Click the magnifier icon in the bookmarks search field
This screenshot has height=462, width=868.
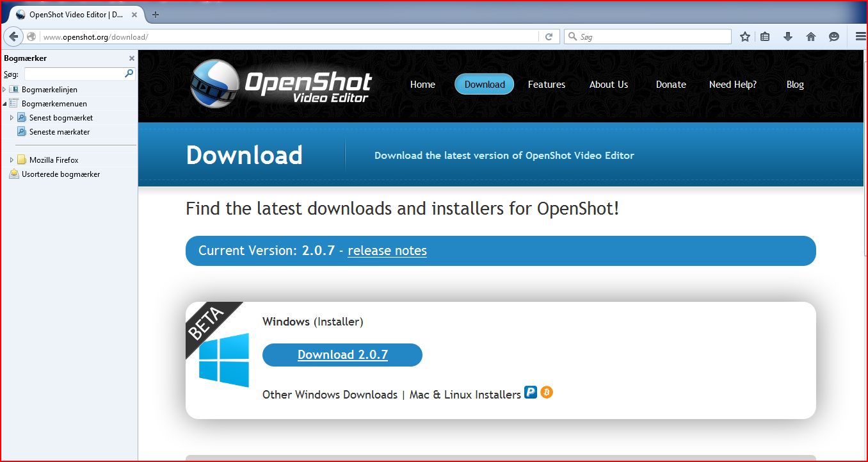[129, 74]
